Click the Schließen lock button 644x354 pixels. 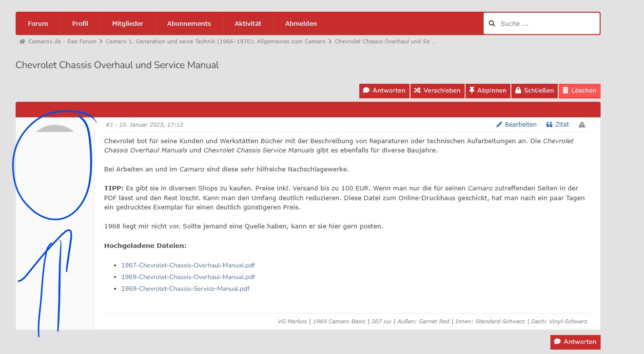[534, 91]
